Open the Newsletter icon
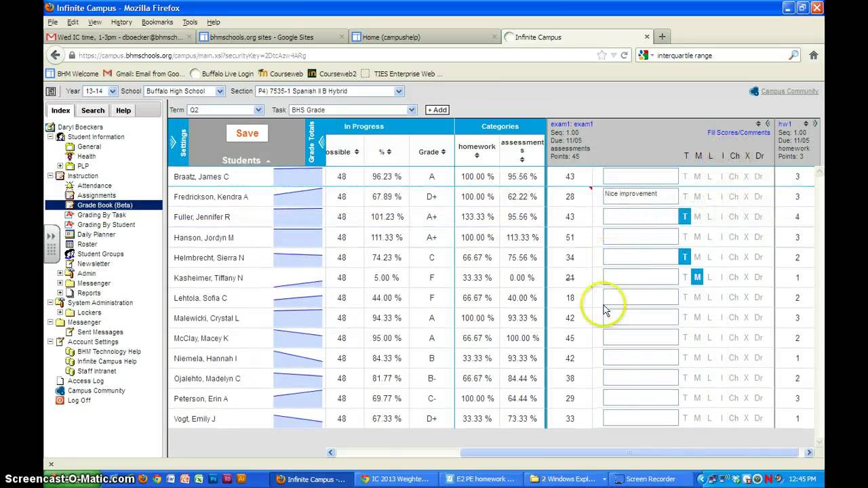The width and height of the screenshot is (868, 488). coord(70,264)
